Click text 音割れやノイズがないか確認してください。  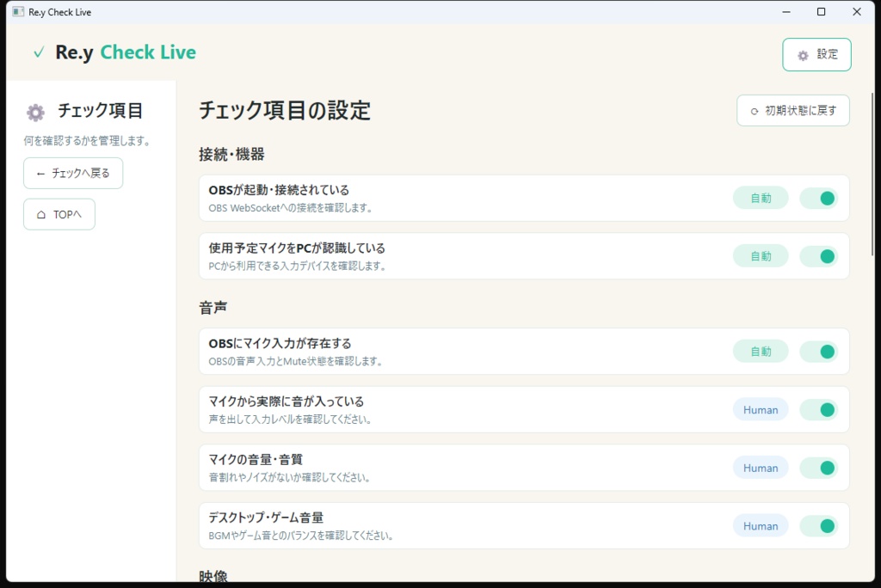[289, 478]
